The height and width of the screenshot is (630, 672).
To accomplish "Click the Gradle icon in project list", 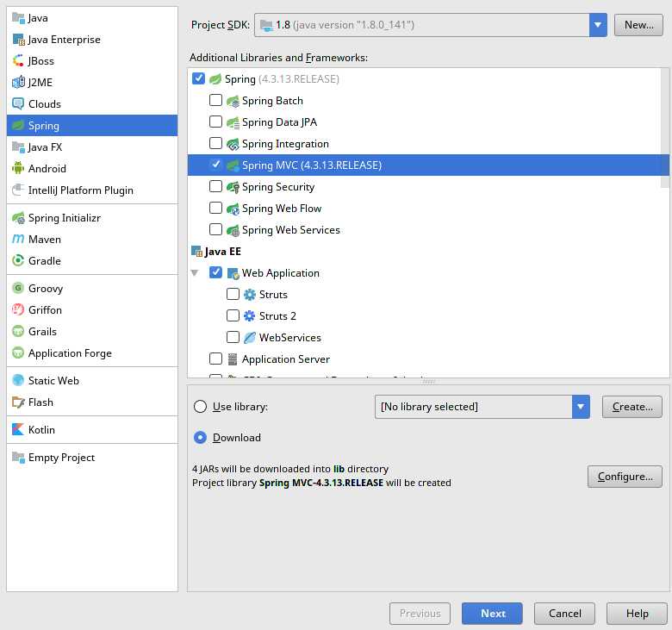I will 18,261.
